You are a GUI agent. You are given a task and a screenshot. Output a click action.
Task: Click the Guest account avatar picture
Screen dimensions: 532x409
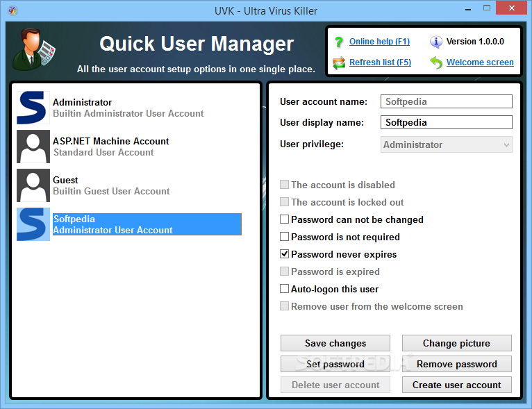click(x=33, y=185)
